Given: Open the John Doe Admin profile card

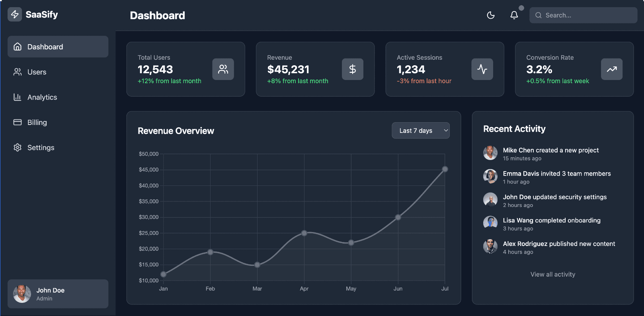Looking at the screenshot, I should coord(58,294).
